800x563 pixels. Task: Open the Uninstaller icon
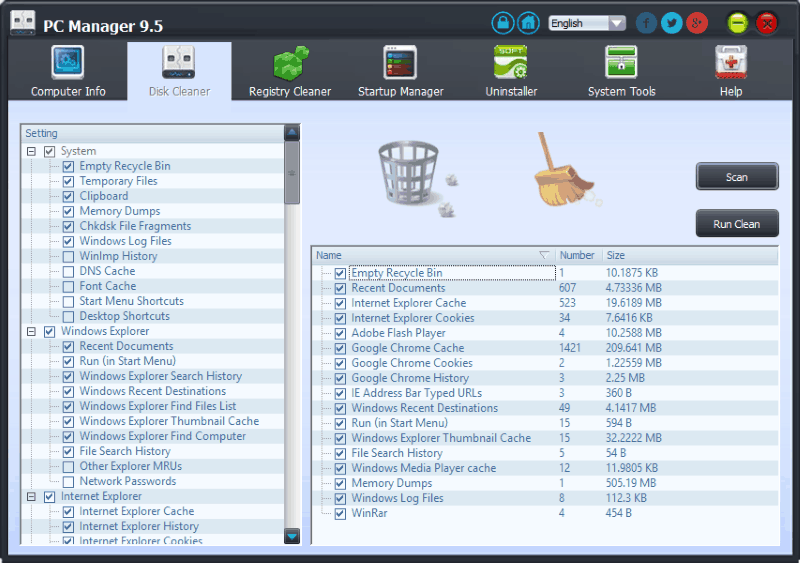511,62
